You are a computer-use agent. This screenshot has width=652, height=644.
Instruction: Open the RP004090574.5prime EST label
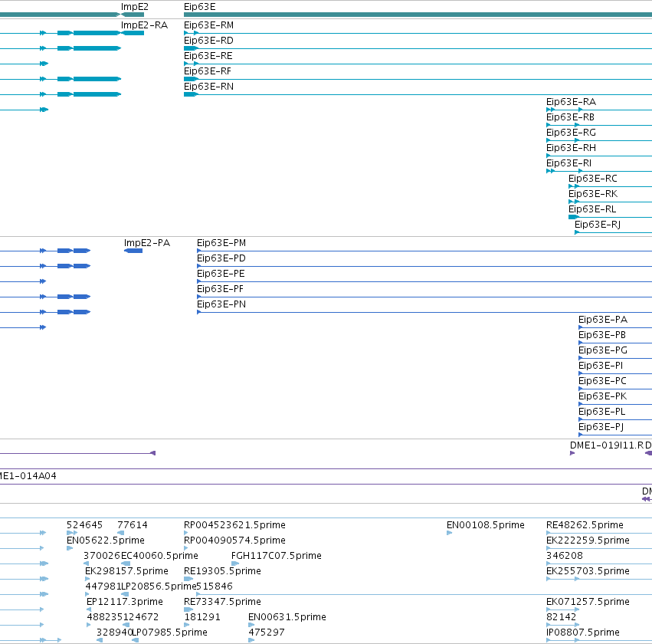[x=234, y=541]
